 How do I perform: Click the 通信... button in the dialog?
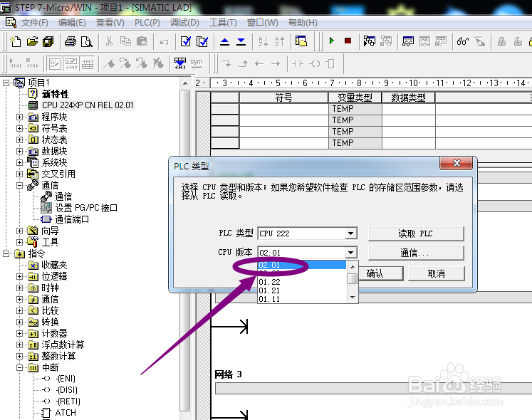point(416,253)
